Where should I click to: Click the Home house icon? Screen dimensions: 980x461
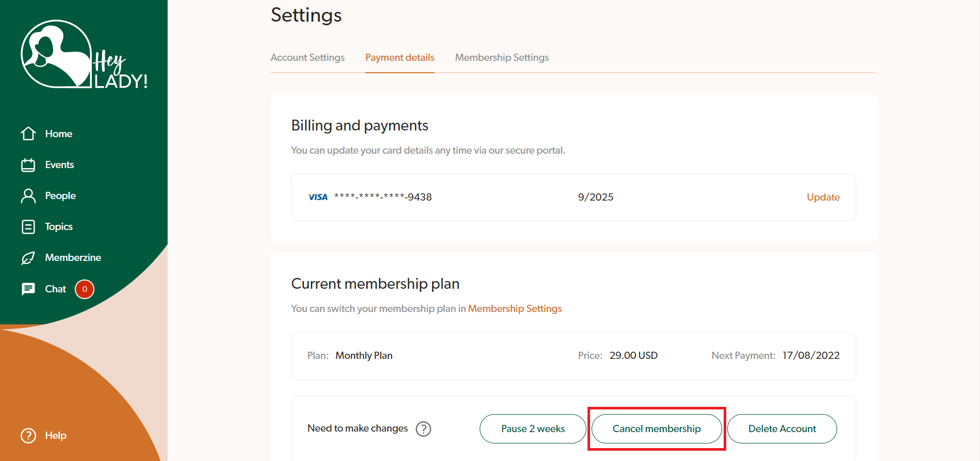pyautogui.click(x=28, y=134)
